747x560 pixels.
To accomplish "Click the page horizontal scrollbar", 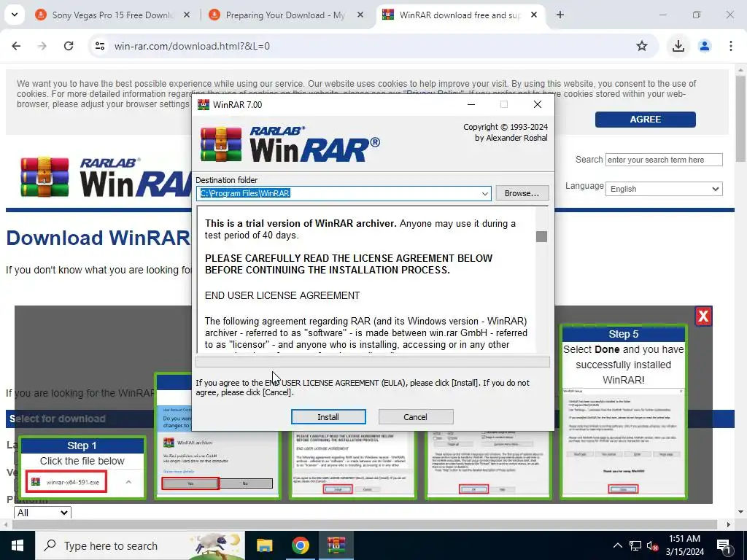I will point(365,524).
